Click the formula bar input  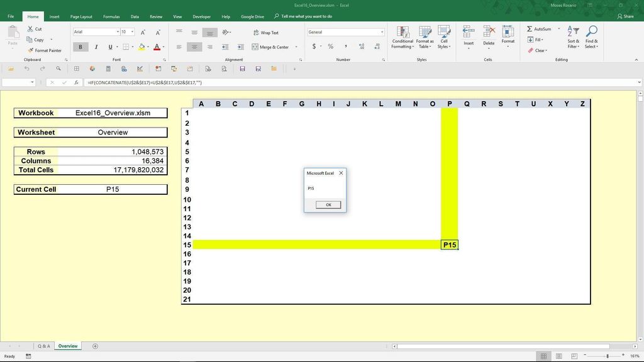360,82
